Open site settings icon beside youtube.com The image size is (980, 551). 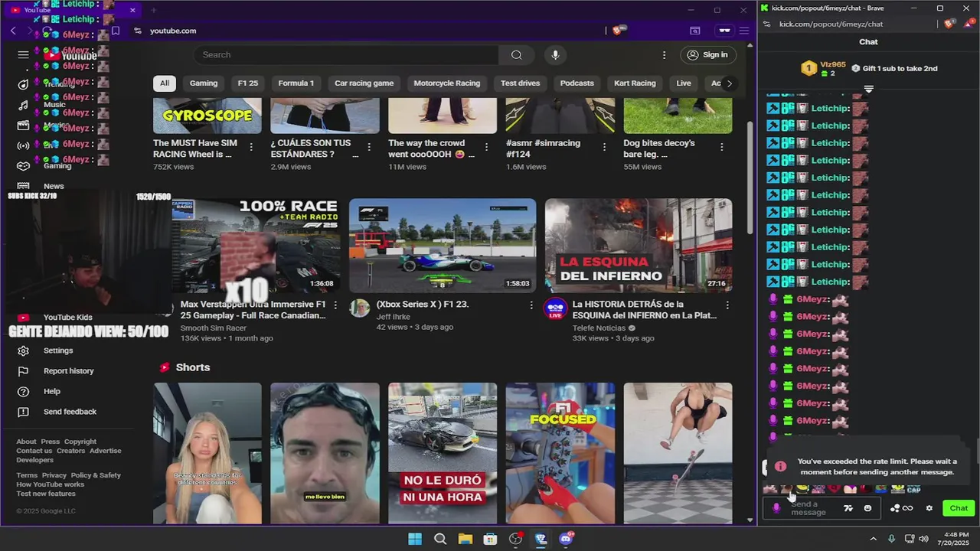[x=137, y=31]
